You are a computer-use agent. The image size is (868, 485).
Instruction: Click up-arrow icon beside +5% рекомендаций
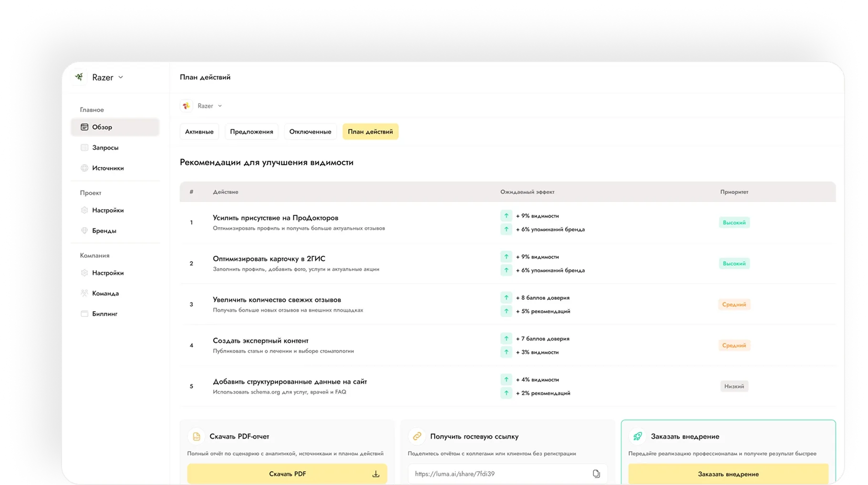tap(506, 311)
